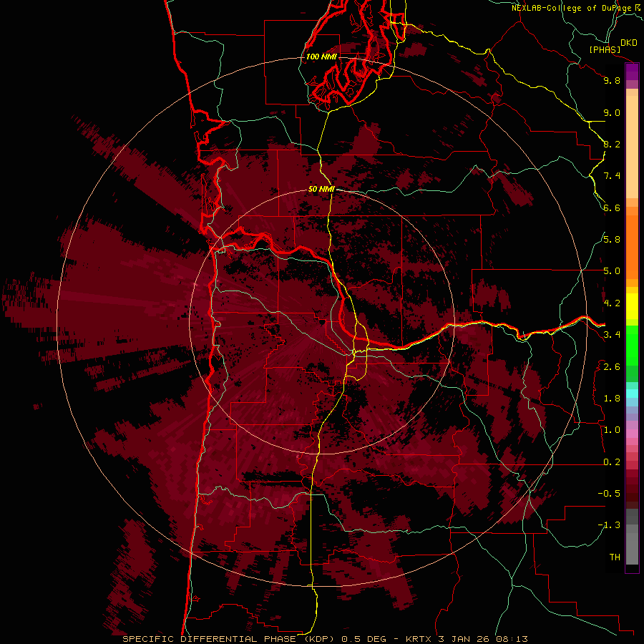Pick the bright green band of color scale
This screenshot has height=644, width=644.
click(x=632, y=346)
